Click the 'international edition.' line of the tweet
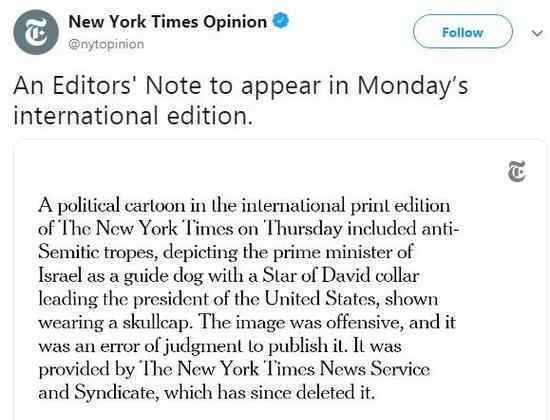 pyautogui.click(x=133, y=116)
